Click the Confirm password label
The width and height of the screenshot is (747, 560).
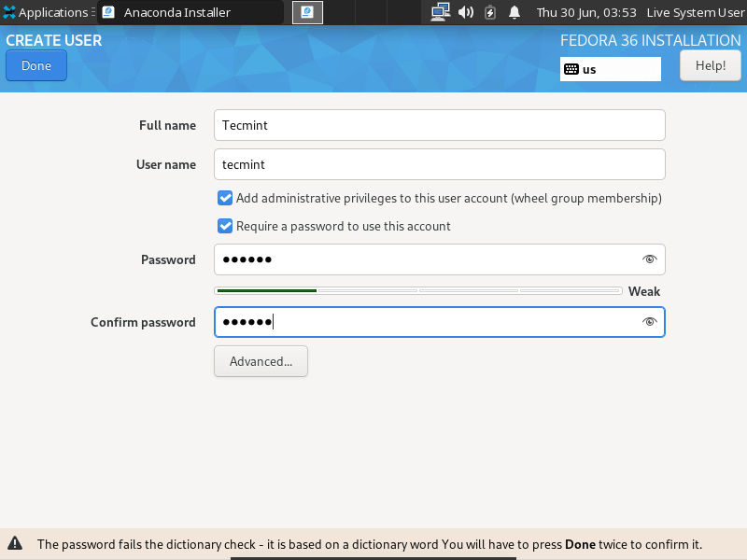coord(143,322)
